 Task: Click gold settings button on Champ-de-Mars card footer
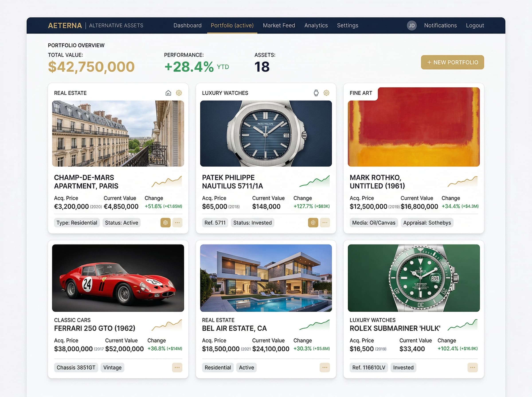tap(166, 222)
